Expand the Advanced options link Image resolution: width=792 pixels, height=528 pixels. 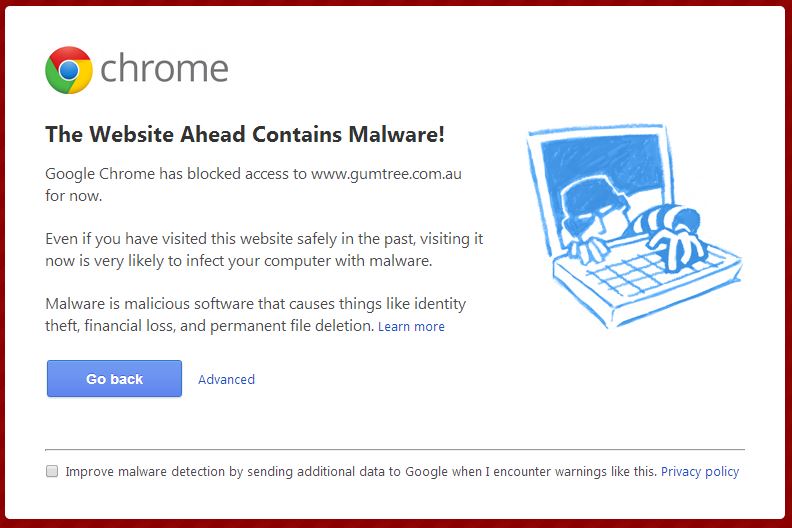click(x=226, y=379)
